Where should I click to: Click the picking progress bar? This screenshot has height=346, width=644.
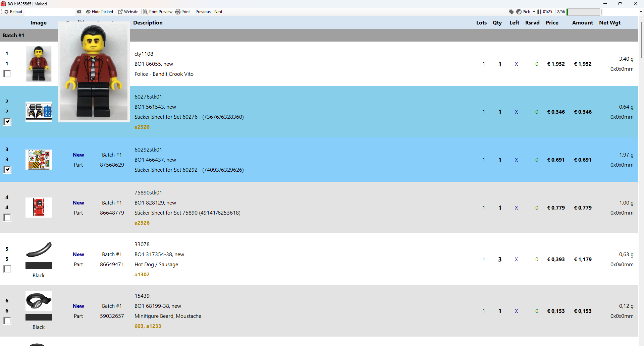click(583, 12)
